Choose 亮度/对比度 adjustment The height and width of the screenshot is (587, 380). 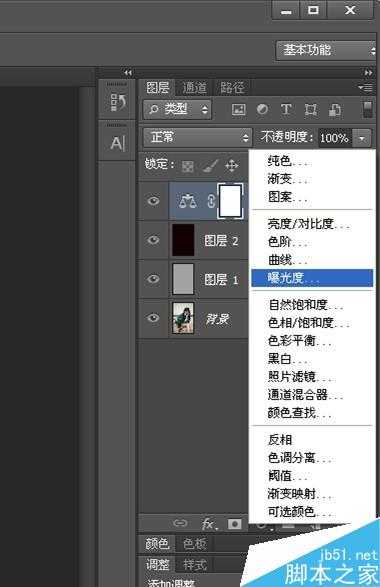[x=311, y=224]
